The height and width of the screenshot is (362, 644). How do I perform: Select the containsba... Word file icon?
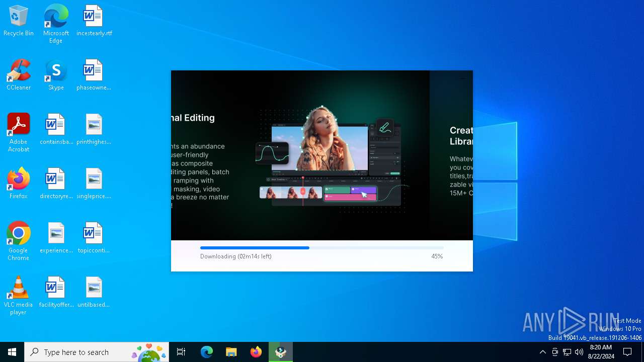(x=56, y=130)
